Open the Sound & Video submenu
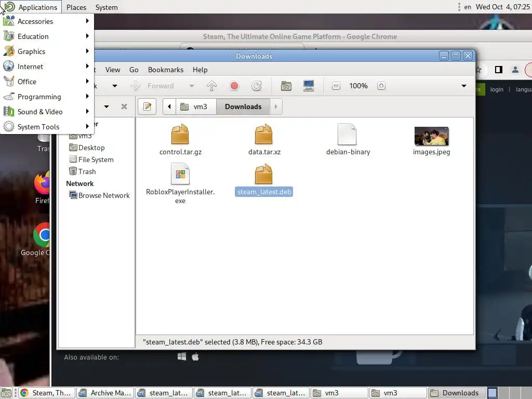 [x=47, y=112]
